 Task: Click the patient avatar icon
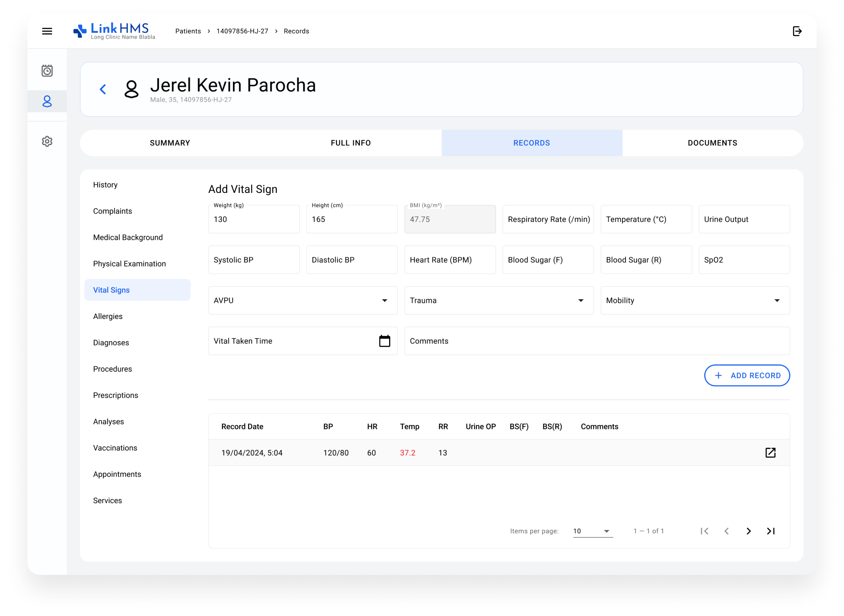click(131, 89)
